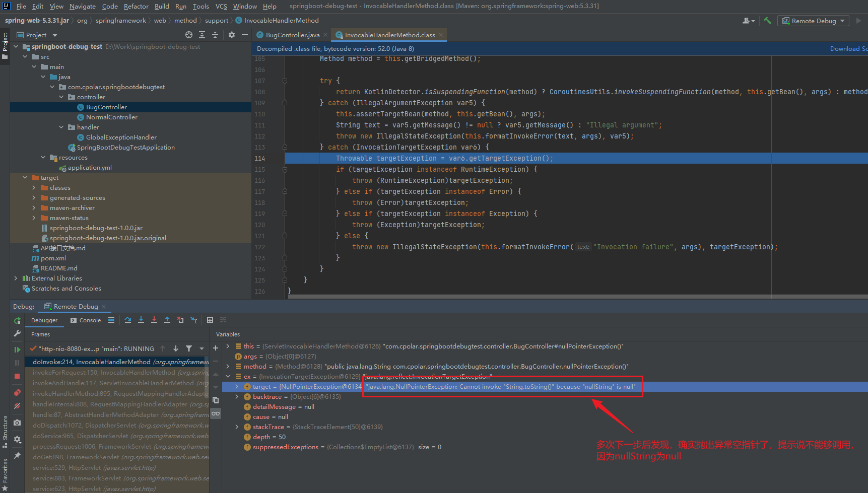Switch to the BugController.java editor tab
The width and height of the screenshot is (868, 493).
292,35
